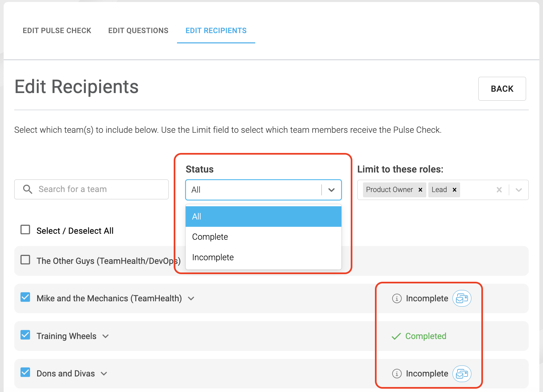Expand Mike and the Mechanics team members
The height and width of the screenshot is (392, 543).
pyautogui.click(x=191, y=298)
